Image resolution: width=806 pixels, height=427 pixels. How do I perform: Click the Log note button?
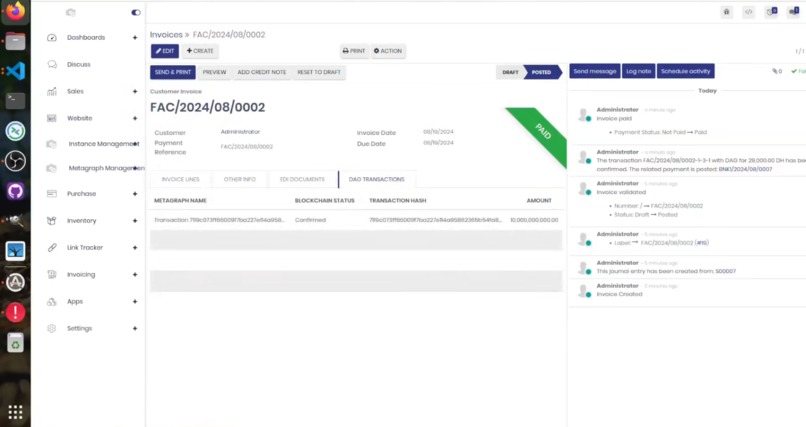(x=639, y=71)
